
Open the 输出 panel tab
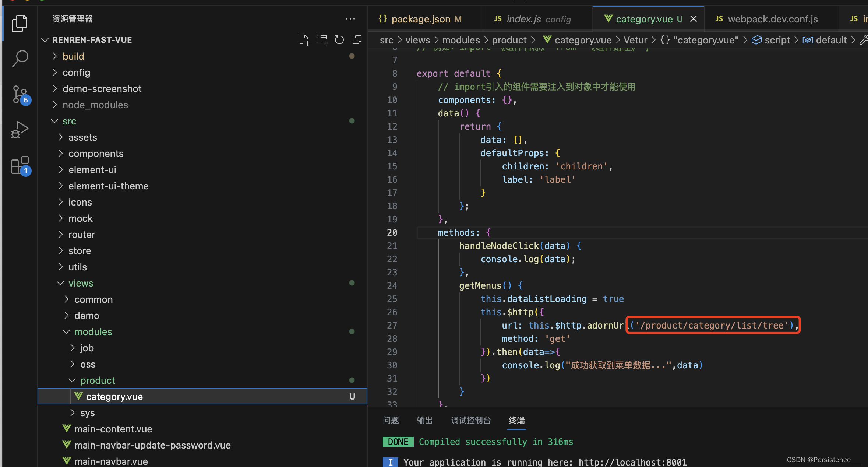424,420
